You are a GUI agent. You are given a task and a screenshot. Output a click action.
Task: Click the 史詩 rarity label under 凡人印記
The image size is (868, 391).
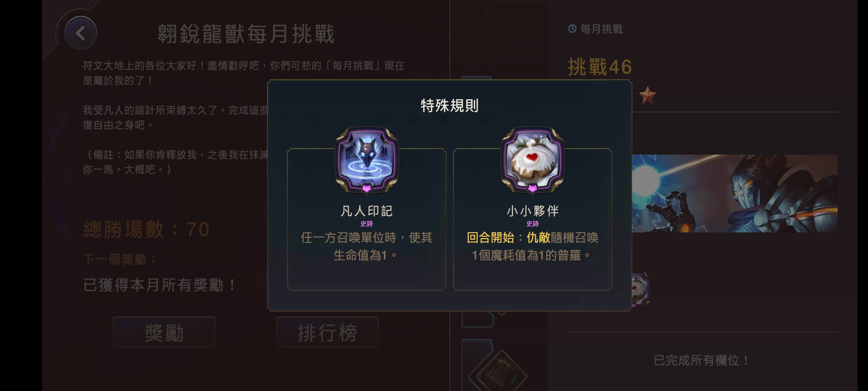[366, 224]
